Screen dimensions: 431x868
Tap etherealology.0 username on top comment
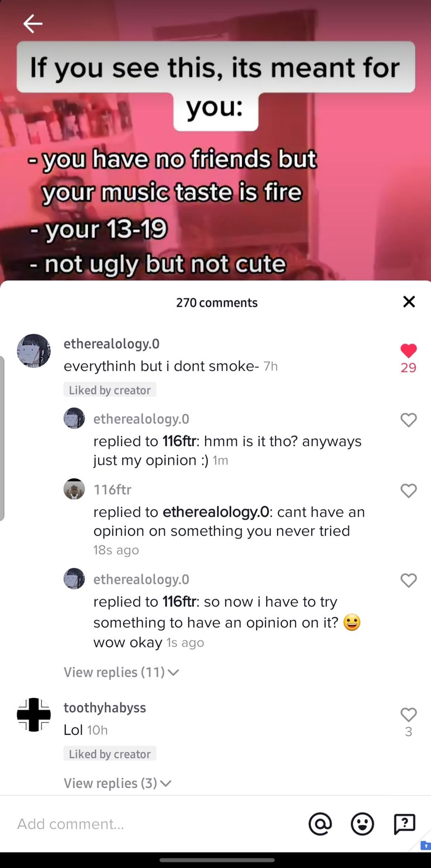pyautogui.click(x=112, y=344)
